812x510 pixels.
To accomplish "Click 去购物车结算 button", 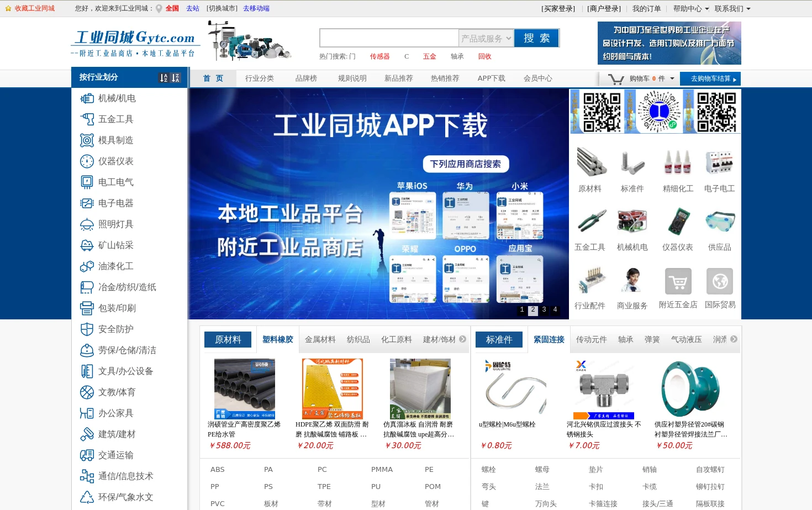I will click(710, 79).
